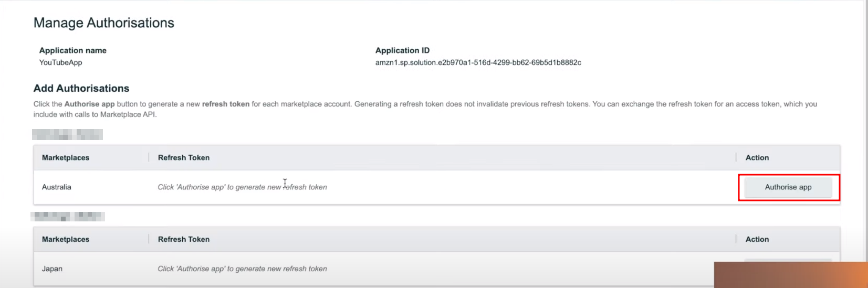Click the Japan refresh token placeholder text
The image size is (868, 288).
242,269
